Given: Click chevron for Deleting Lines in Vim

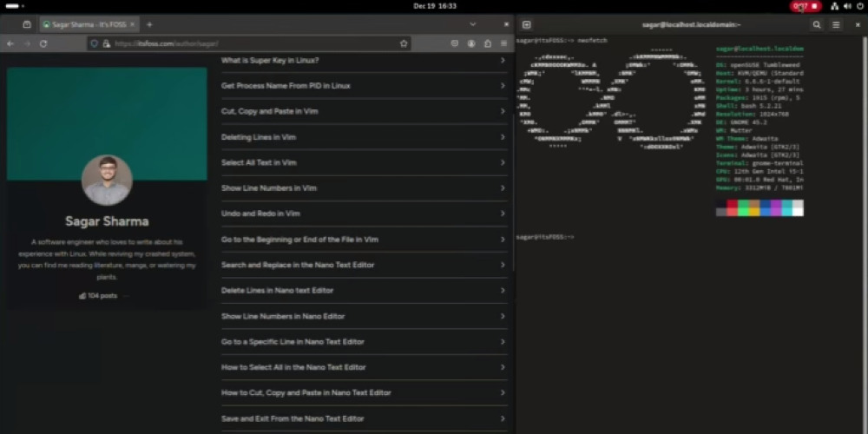Looking at the screenshot, I should [x=503, y=137].
